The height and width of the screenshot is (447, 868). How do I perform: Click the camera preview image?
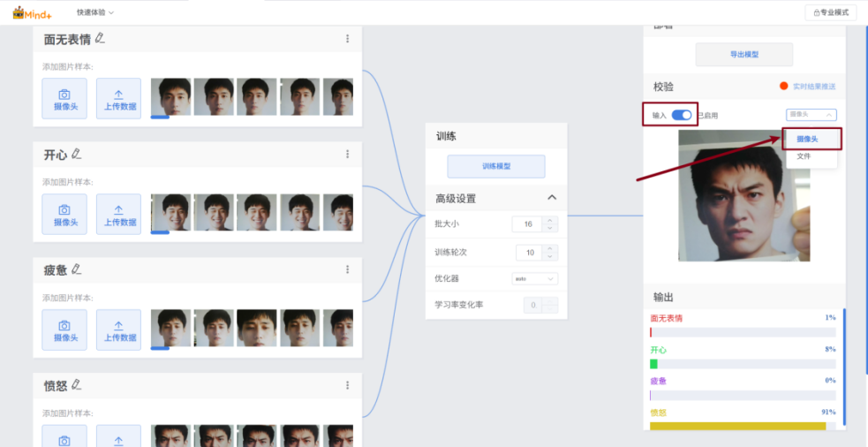[744, 195]
